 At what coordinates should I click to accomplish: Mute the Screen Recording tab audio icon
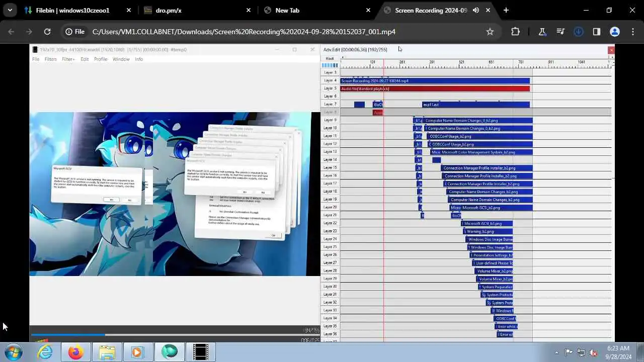click(476, 10)
